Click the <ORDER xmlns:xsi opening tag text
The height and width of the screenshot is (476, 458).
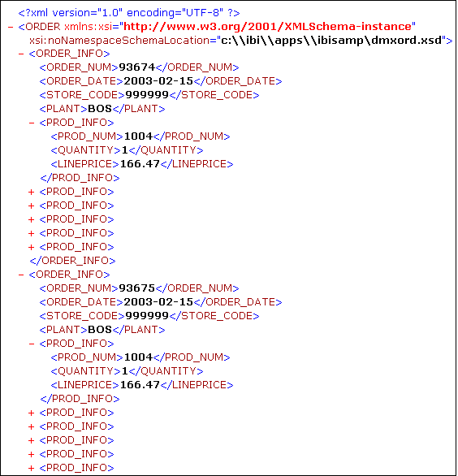pyautogui.click(x=65, y=27)
